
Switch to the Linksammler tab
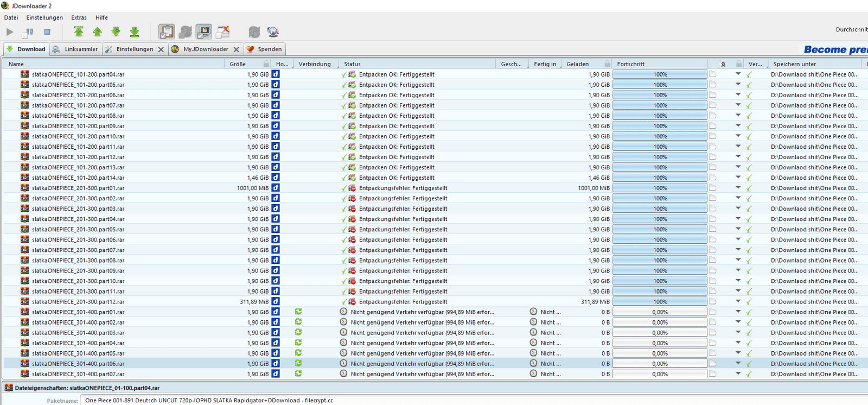75,49
